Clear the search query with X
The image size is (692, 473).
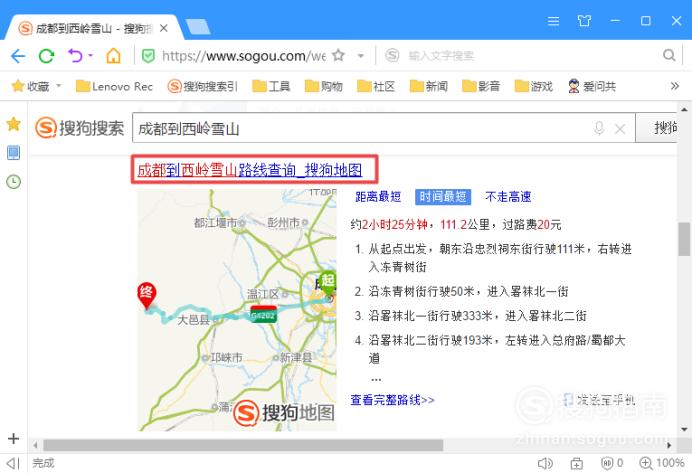click(620, 129)
